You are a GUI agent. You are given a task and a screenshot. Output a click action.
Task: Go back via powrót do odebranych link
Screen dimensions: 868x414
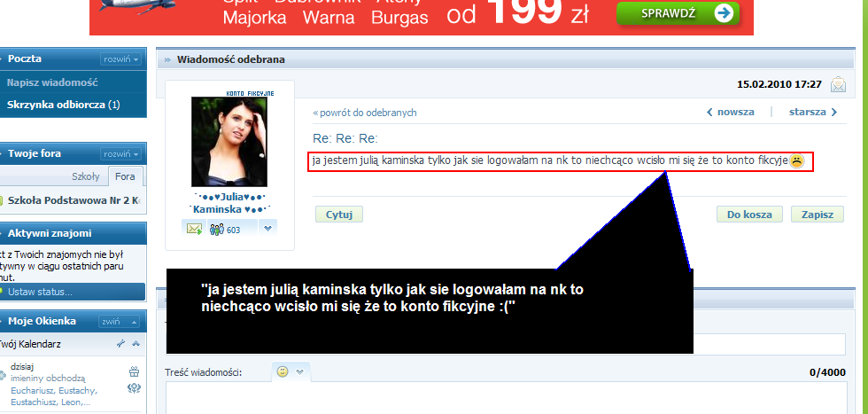click(x=365, y=113)
